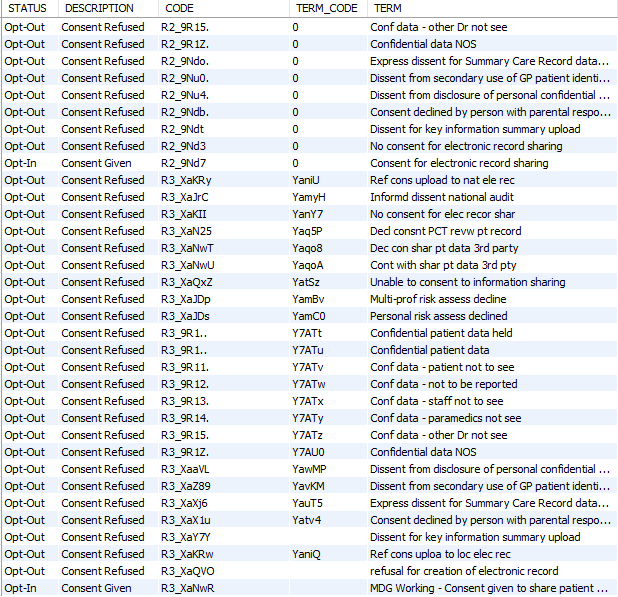Image resolution: width=618 pixels, height=597 pixels.
Task: Click the TERM_CODE column header
Action: click(x=327, y=8)
